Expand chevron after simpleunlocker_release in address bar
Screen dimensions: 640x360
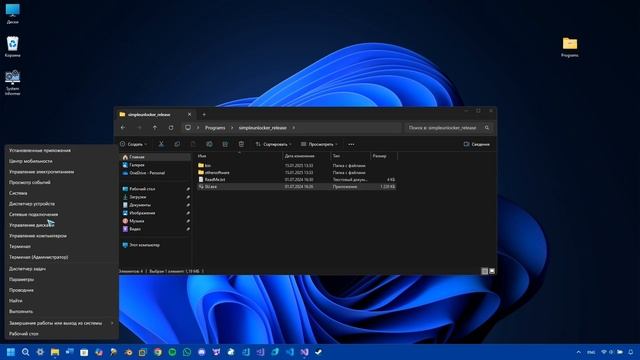(293, 128)
